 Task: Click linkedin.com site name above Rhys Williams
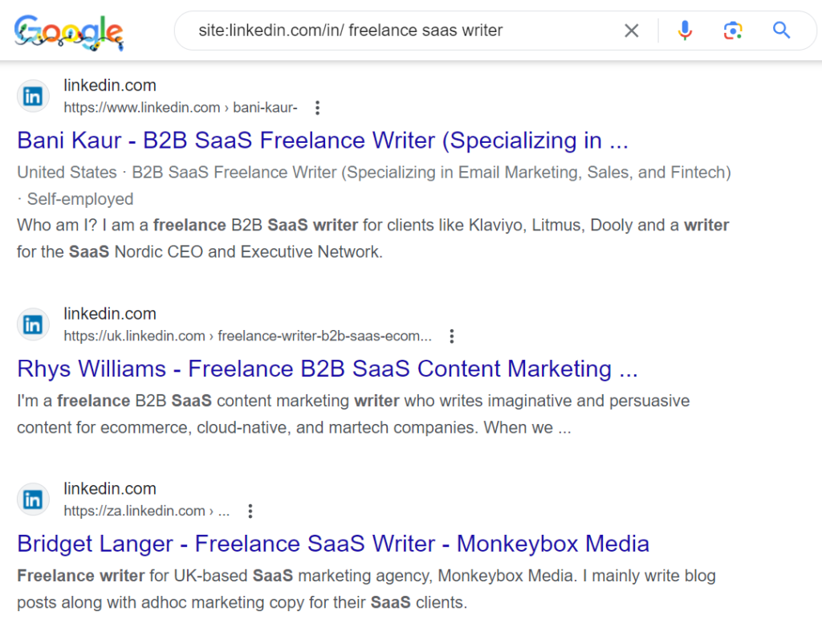[x=110, y=314]
